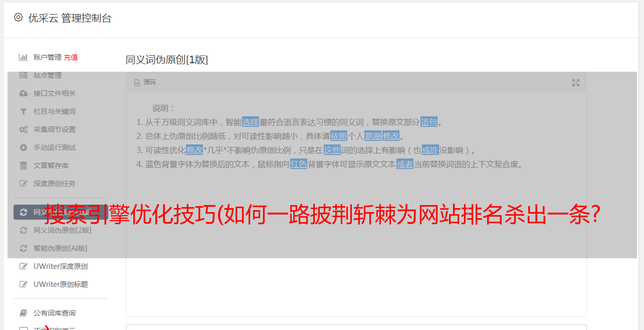Go to 同义词伪原创[2版] menu item
This screenshot has height=330, width=644.
coord(63,230)
